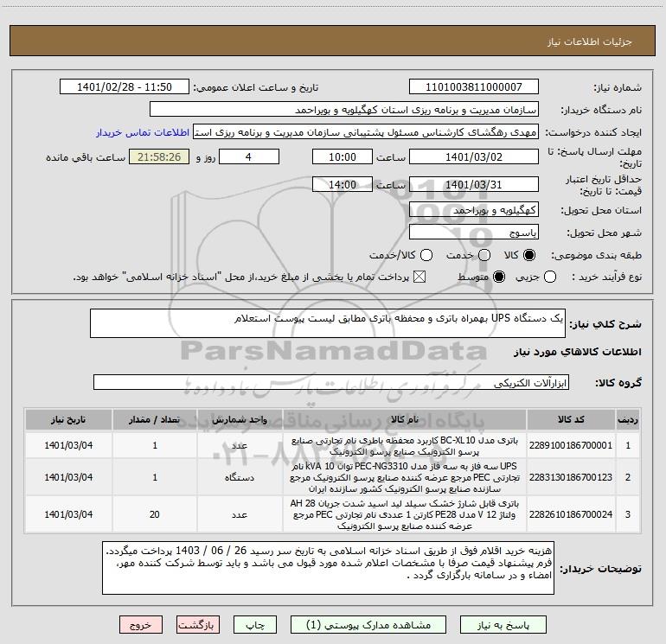
Task: Click the remaining time 21:58:26 field
Action: coord(159,157)
